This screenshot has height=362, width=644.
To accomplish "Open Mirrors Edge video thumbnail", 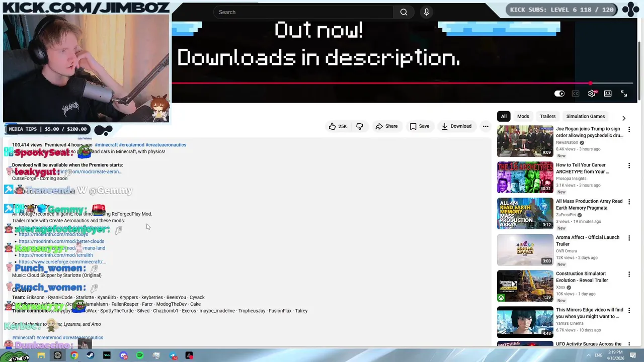I will point(525,322).
